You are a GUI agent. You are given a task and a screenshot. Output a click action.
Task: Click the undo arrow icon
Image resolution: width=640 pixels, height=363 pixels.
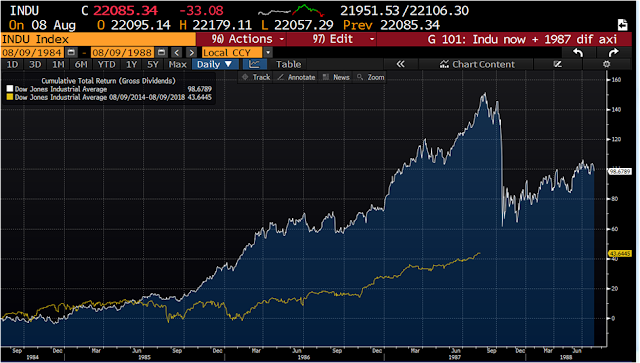(x=578, y=53)
